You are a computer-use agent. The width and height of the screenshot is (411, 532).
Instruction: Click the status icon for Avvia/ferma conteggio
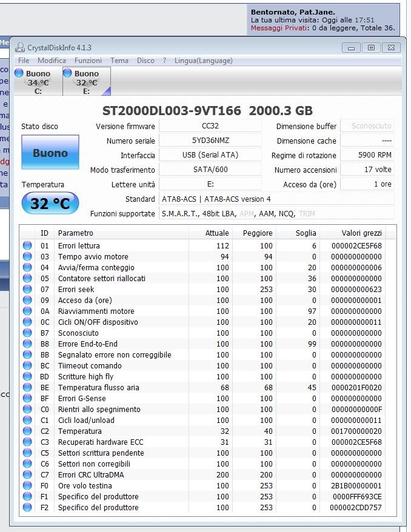(27, 267)
